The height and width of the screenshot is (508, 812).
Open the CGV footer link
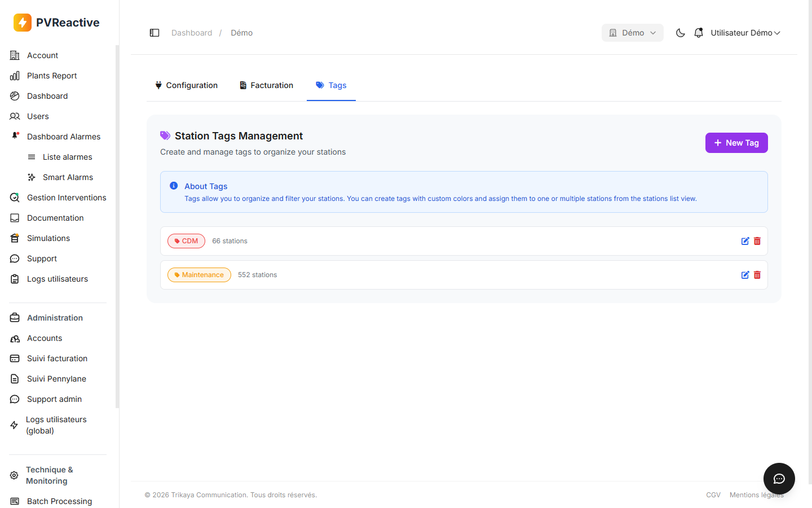(713, 495)
